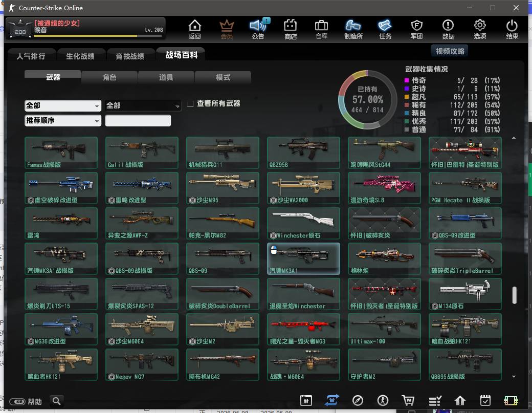
Task: Select the 守护者M2 weapon card
Action: click(x=384, y=364)
